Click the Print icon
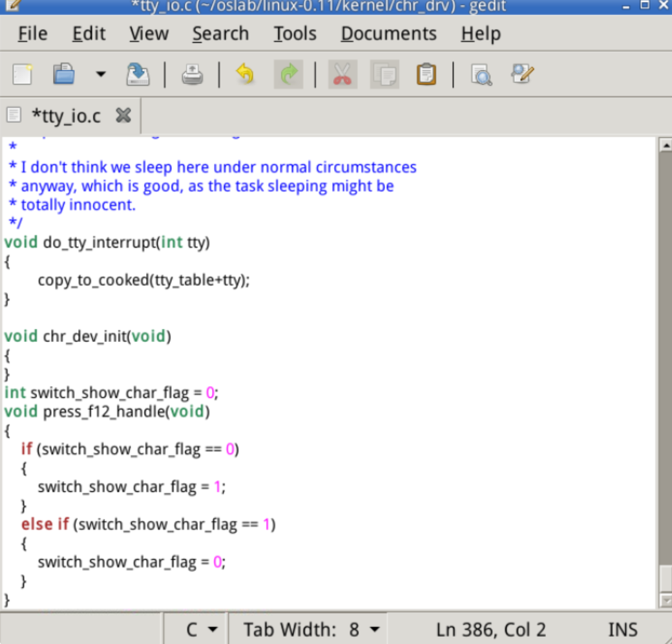672x644 pixels. click(192, 74)
